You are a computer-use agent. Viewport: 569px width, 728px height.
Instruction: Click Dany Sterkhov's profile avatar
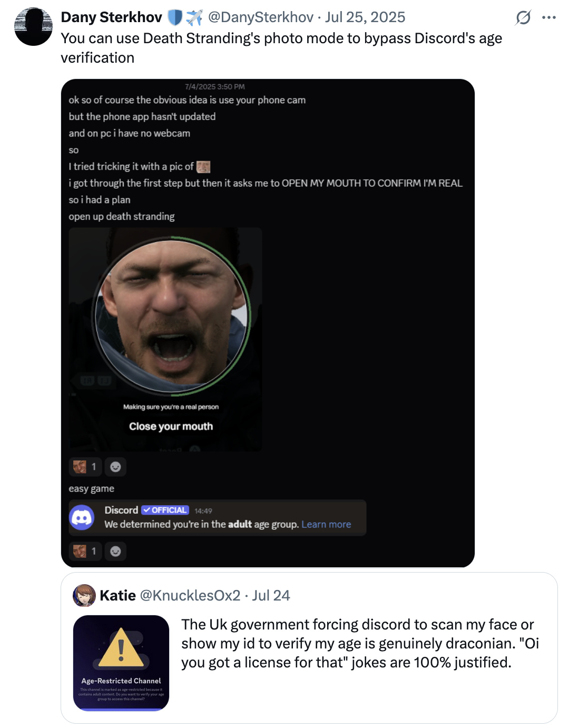33,26
